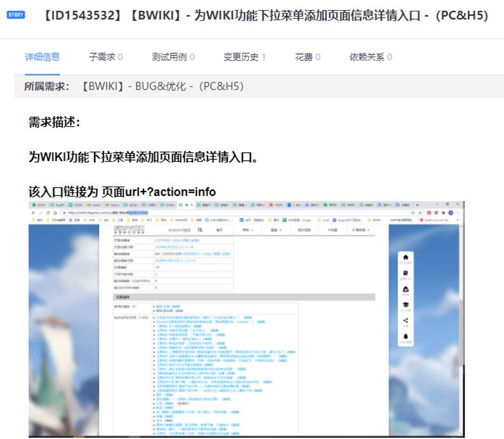Click the home icon in floating sidebar
504x439 pixels.
click(406, 257)
